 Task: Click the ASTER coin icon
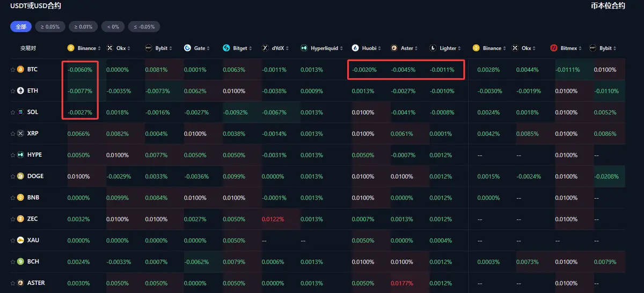21,283
